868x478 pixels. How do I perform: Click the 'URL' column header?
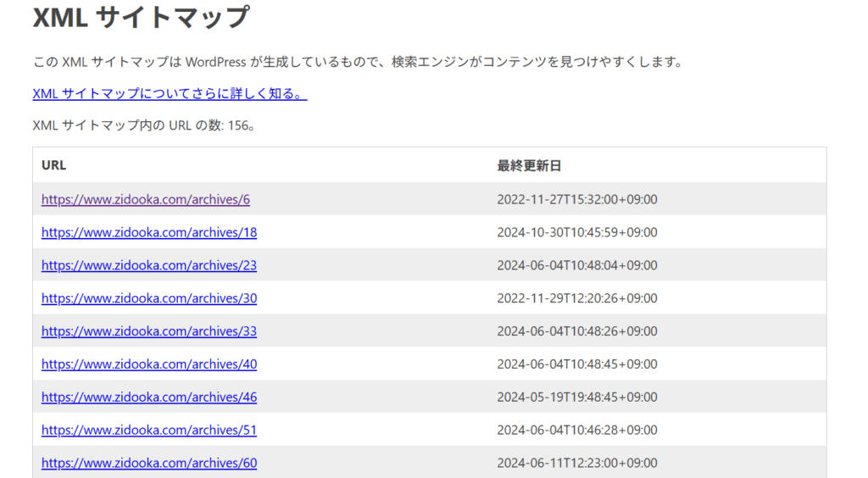pyautogui.click(x=53, y=165)
